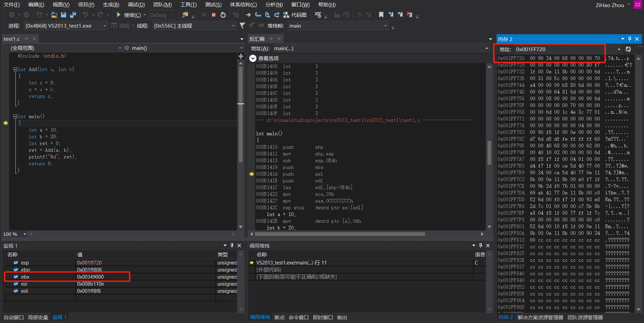Click the thread filter funnel icon
Screen dimensions: 644x323
click(x=242, y=26)
